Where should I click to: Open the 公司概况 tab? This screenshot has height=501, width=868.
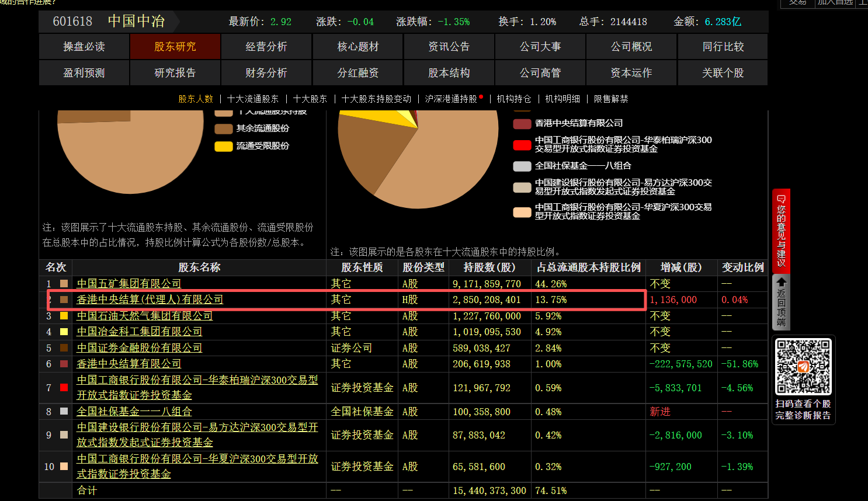click(631, 47)
